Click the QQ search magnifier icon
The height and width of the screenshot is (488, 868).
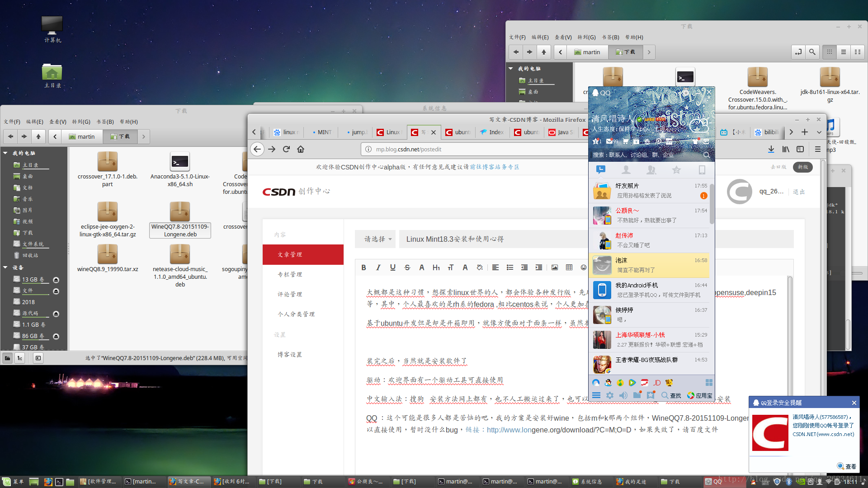(706, 155)
